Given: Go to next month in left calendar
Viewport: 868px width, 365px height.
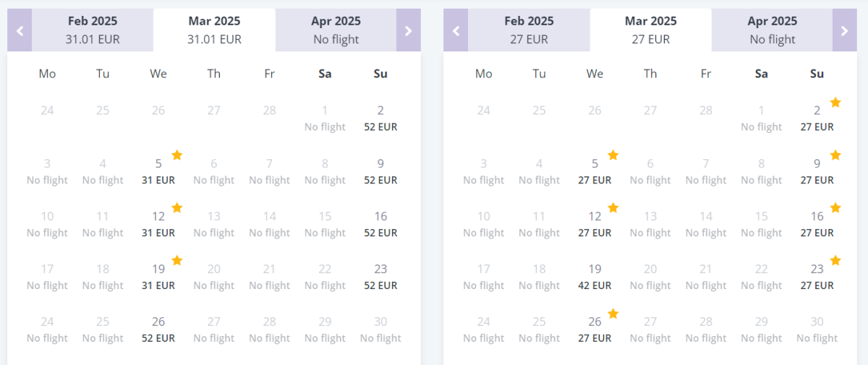Looking at the screenshot, I should 408,30.
